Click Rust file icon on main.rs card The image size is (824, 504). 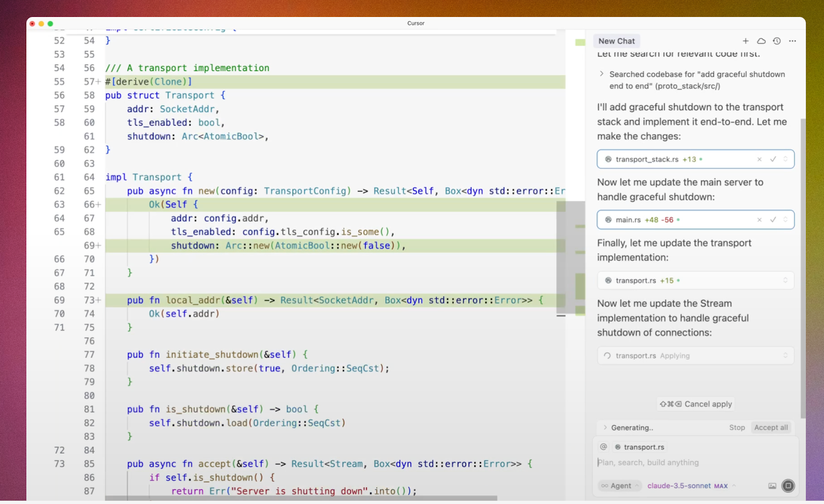[x=608, y=220]
